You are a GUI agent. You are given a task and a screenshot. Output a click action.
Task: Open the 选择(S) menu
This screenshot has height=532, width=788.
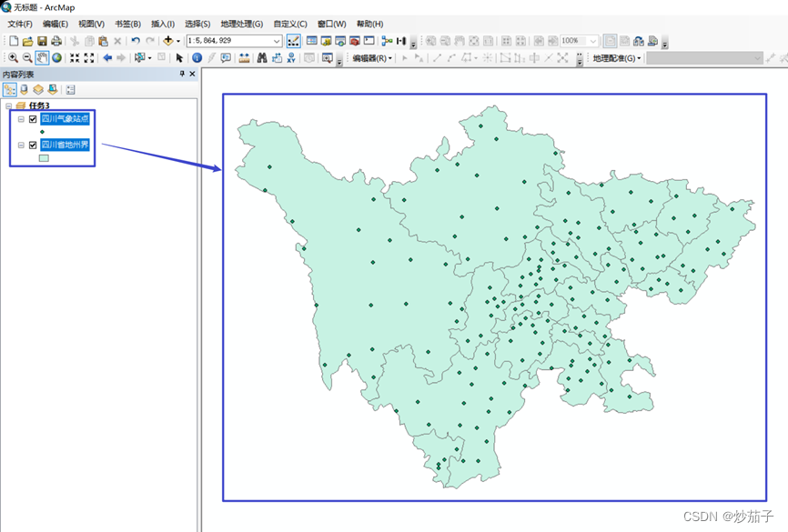coord(197,25)
